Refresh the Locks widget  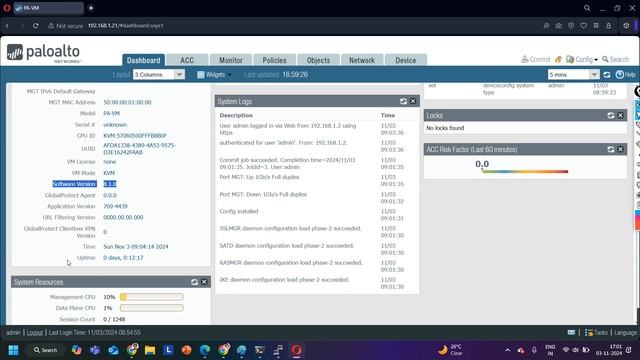(611, 116)
